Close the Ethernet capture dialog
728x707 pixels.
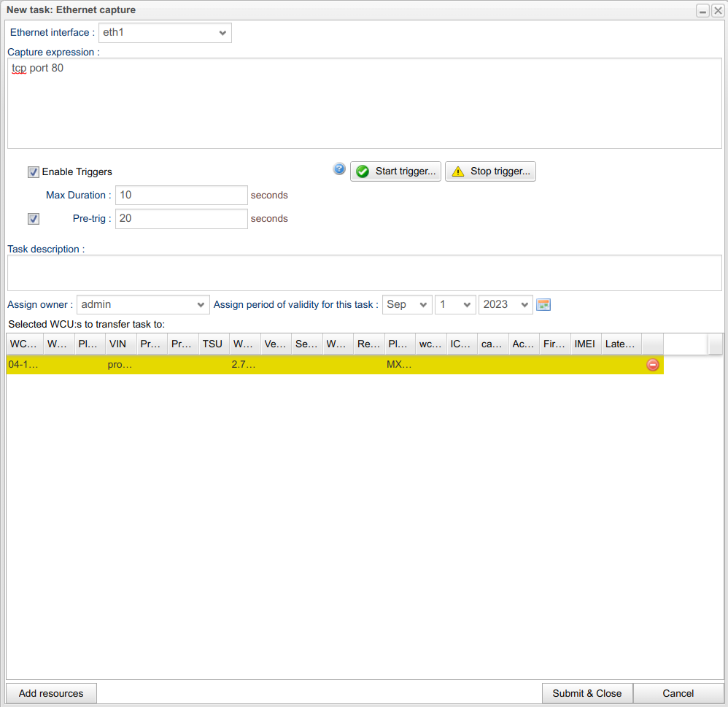point(718,10)
